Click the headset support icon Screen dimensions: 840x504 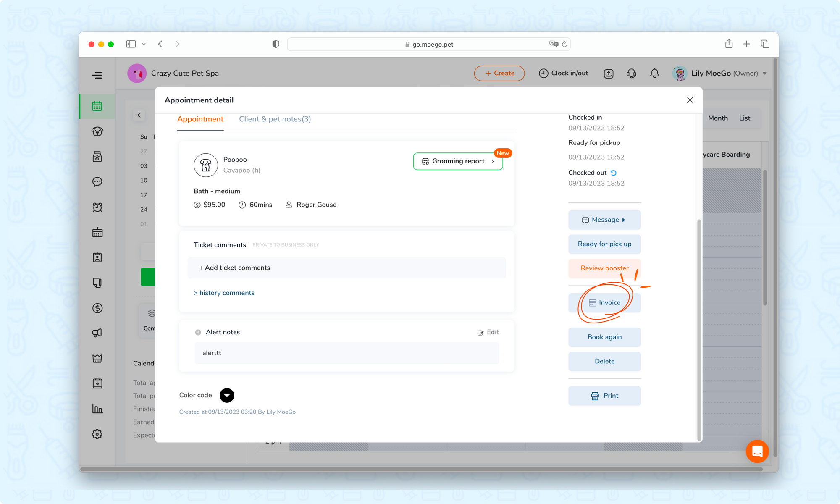point(631,73)
